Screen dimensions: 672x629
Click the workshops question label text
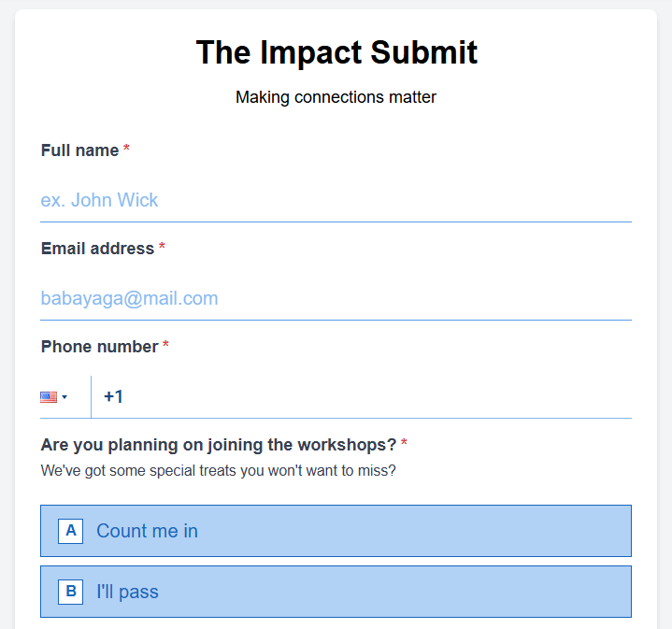[219, 444]
